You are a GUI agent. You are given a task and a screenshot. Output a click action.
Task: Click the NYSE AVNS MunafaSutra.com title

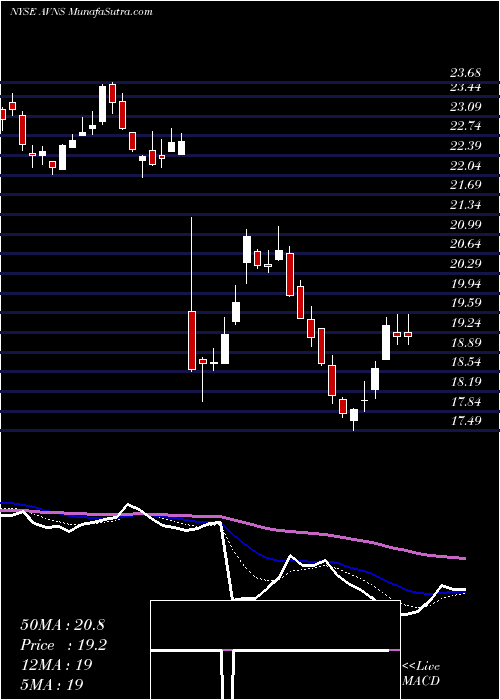pyautogui.click(x=81, y=12)
